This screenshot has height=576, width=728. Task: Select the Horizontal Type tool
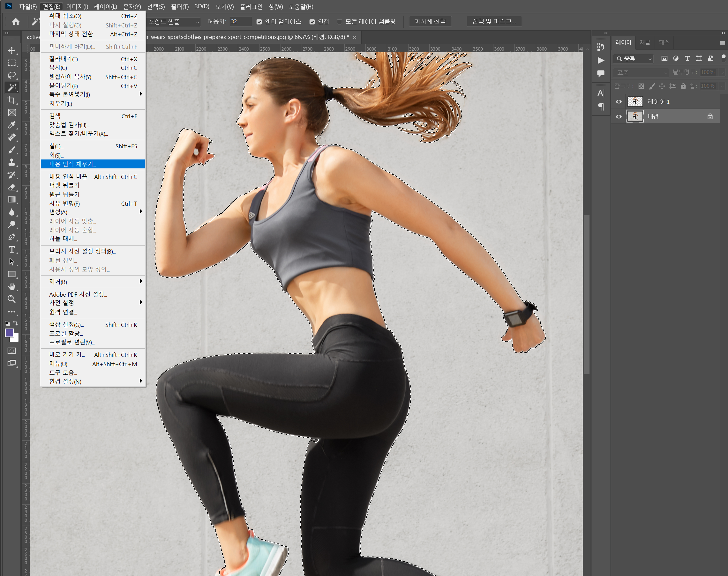pyautogui.click(x=12, y=249)
